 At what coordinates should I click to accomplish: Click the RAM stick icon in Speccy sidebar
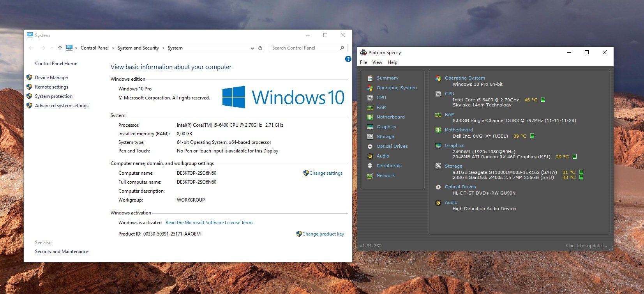pos(370,107)
